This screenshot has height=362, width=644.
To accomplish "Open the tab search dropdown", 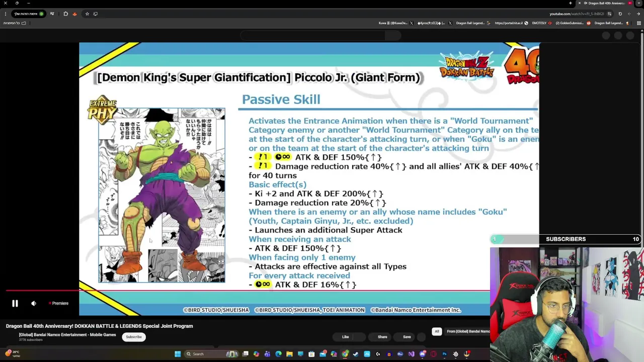I will tap(638, 3).
